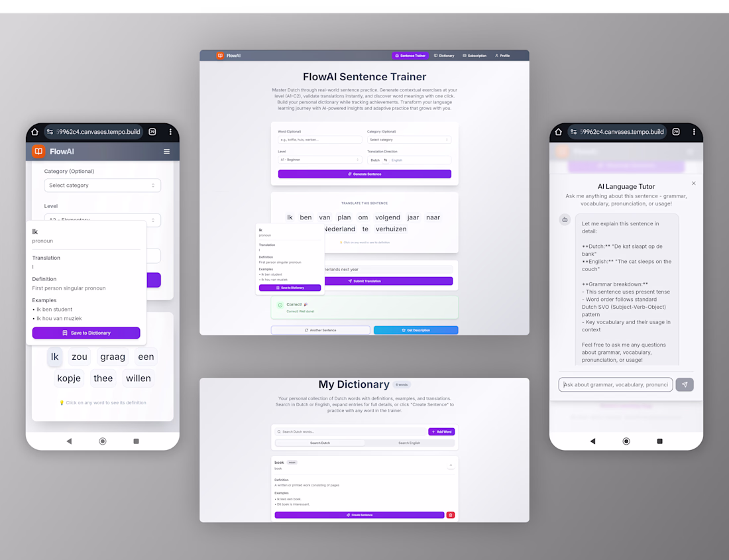Image resolution: width=729 pixels, height=560 pixels.
Task: Tap browser home icon on left phone
Action: click(x=35, y=132)
